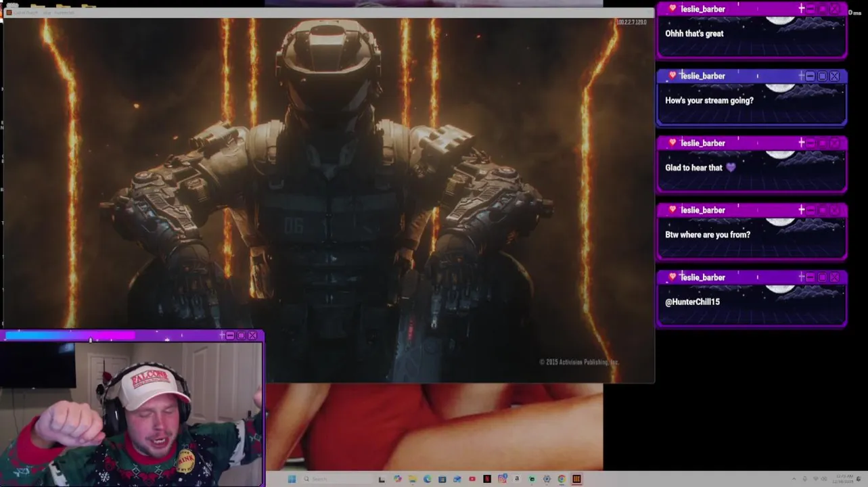Viewport: 868px width, 487px height.
Task: Maximize the webcam overlay frame
Action: click(x=241, y=335)
